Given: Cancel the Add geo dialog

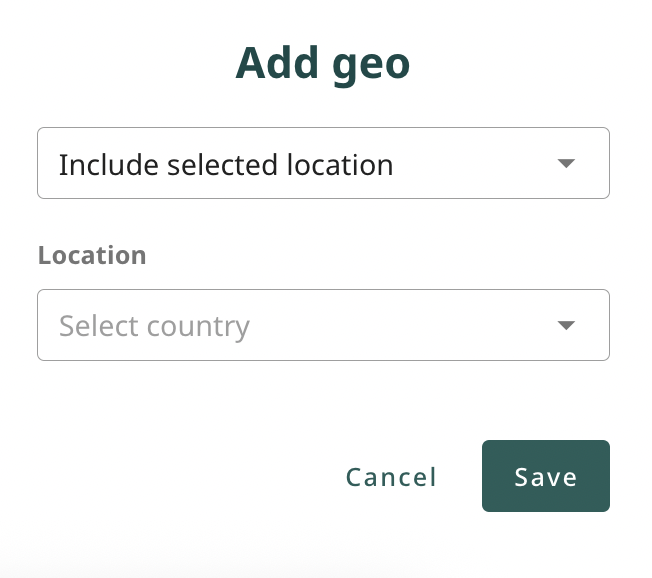Looking at the screenshot, I should 391,477.
